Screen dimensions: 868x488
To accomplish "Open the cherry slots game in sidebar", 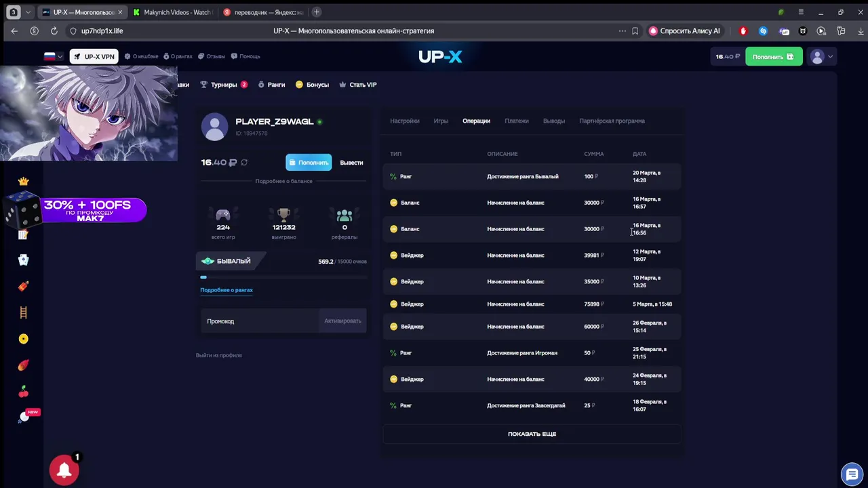I will (24, 392).
